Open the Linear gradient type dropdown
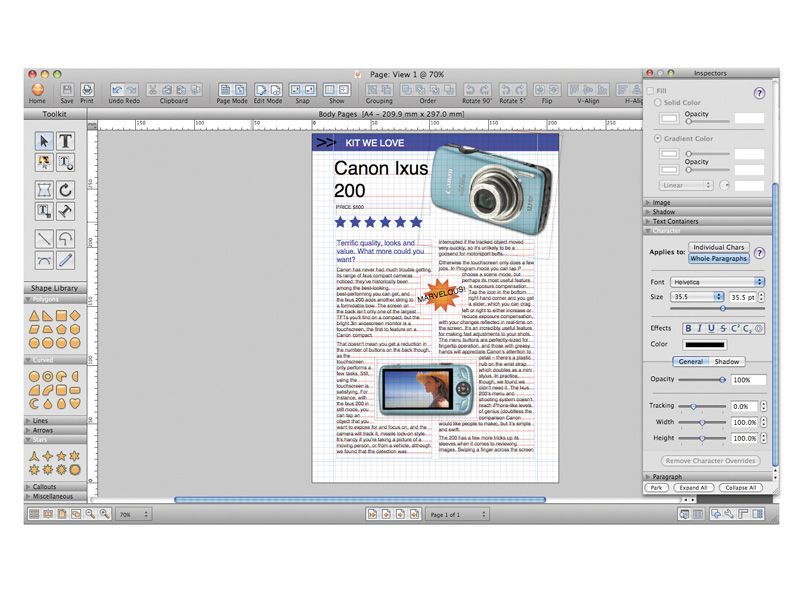This screenshot has height=600, width=800. [686, 185]
